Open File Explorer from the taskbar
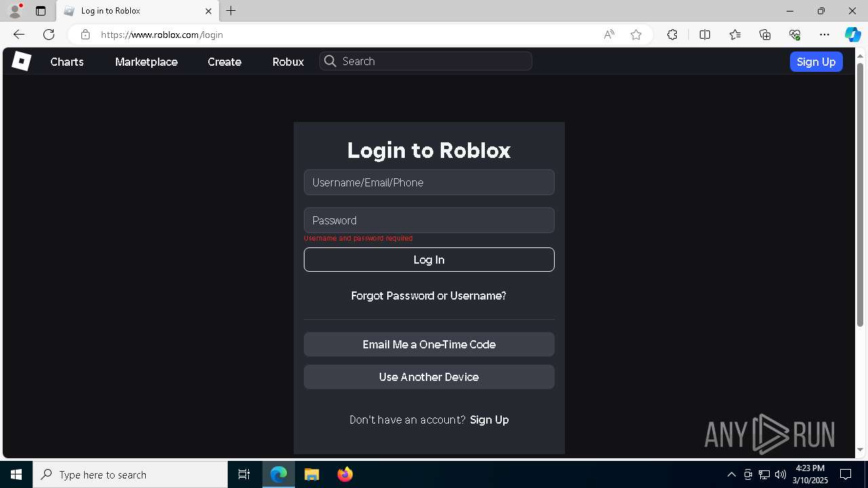Viewport: 868px width, 488px height. tap(312, 474)
